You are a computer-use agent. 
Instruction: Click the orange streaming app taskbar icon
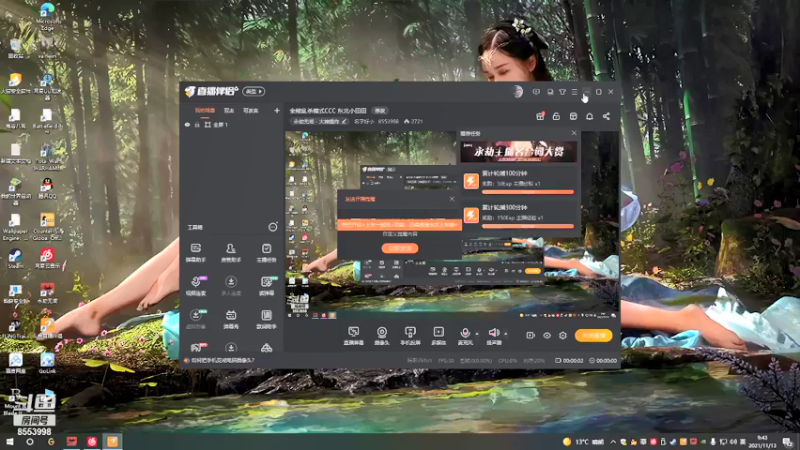coord(112,442)
